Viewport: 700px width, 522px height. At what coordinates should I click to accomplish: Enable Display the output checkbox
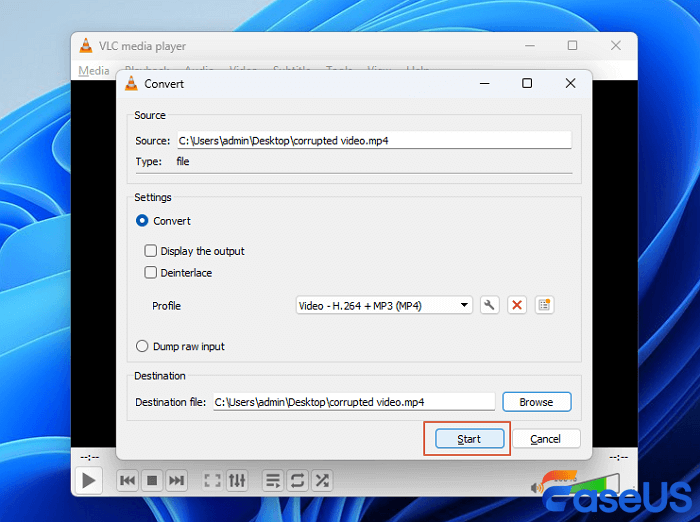(150, 251)
